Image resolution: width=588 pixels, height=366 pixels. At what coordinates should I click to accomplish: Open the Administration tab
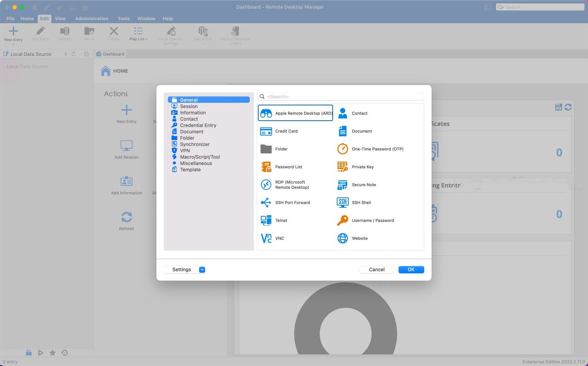(x=92, y=18)
